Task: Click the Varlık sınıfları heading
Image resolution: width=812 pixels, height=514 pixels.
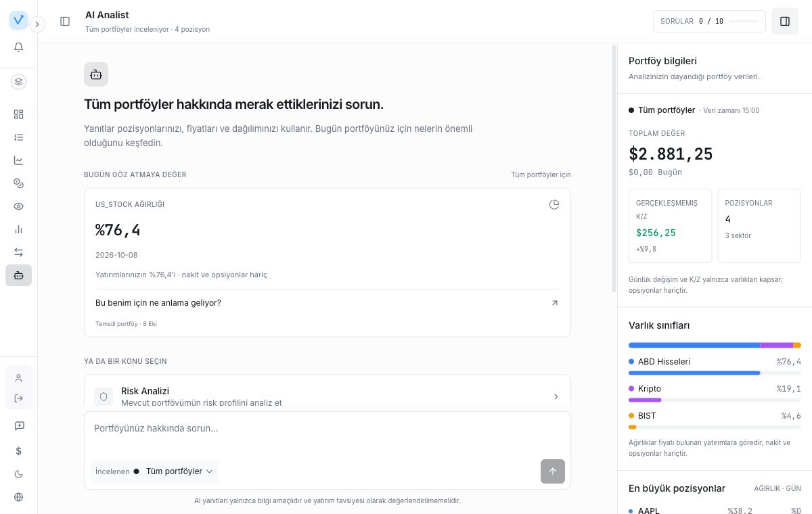Action: (x=659, y=325)
